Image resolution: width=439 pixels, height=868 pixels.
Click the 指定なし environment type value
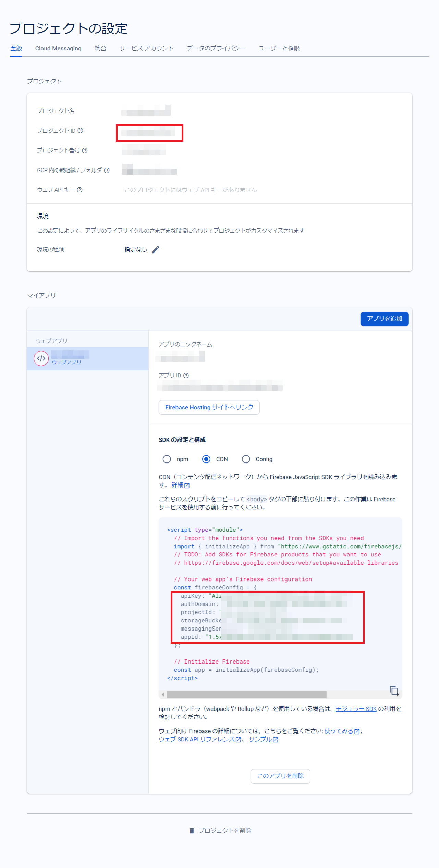(136, 249)
